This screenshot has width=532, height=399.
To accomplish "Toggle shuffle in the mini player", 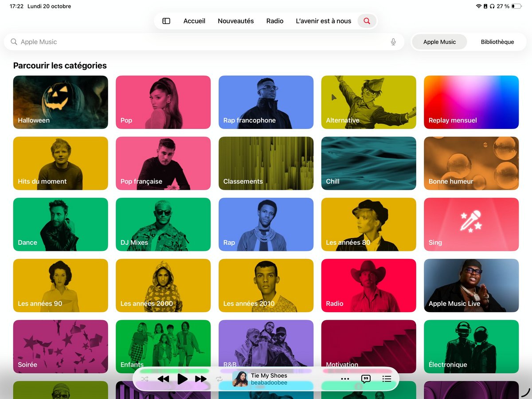I will click(145, 379).
